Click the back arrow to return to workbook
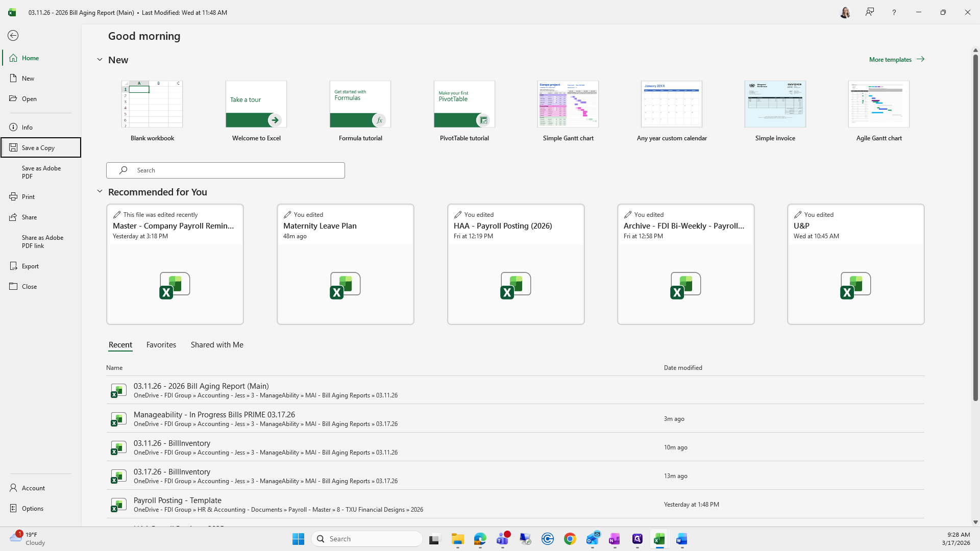The image size is (980, 551). point(13,35)
